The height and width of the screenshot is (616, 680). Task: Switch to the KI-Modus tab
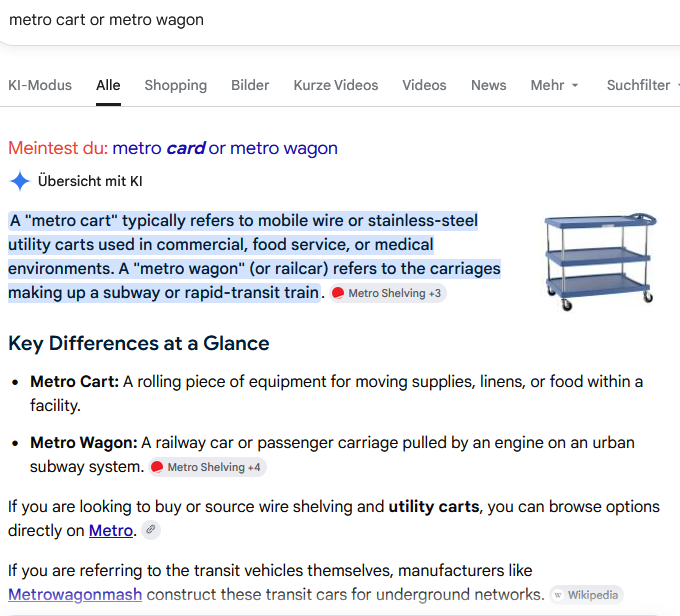40,85
